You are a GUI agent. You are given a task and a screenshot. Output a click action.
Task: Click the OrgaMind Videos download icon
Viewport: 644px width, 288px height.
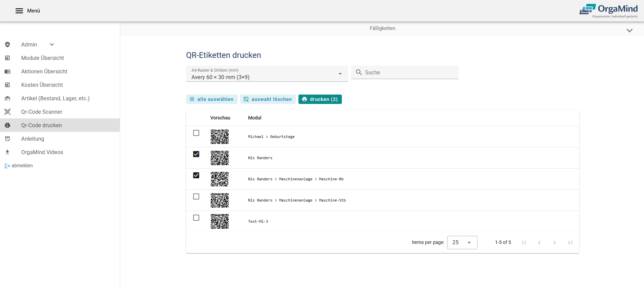7,152
